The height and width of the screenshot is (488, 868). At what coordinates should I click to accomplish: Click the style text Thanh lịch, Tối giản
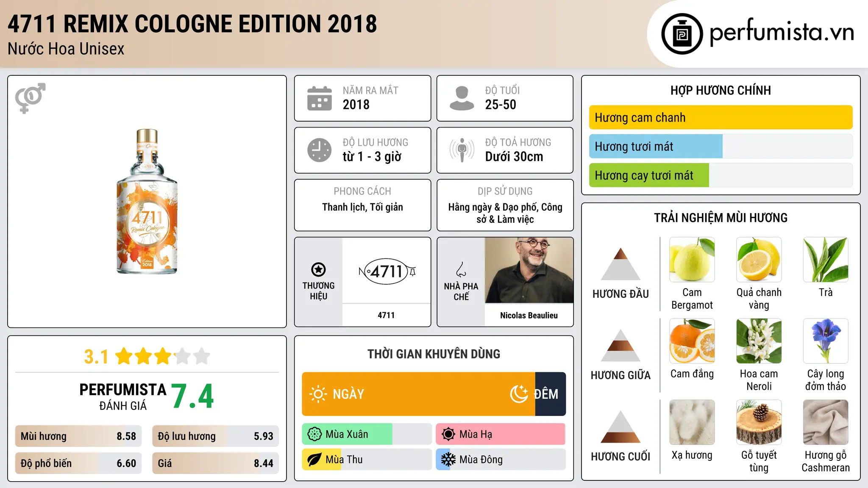tap(363, 207)
